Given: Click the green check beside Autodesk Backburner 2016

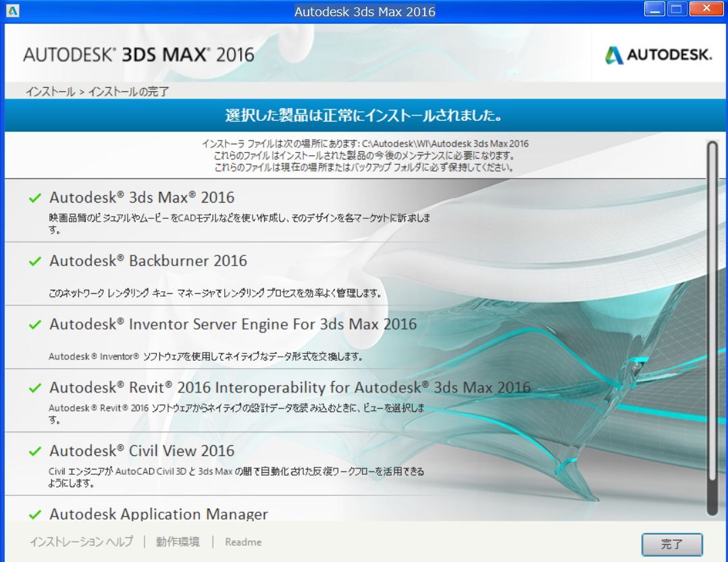Looking at the screenshot, I should tap(35, 261).
